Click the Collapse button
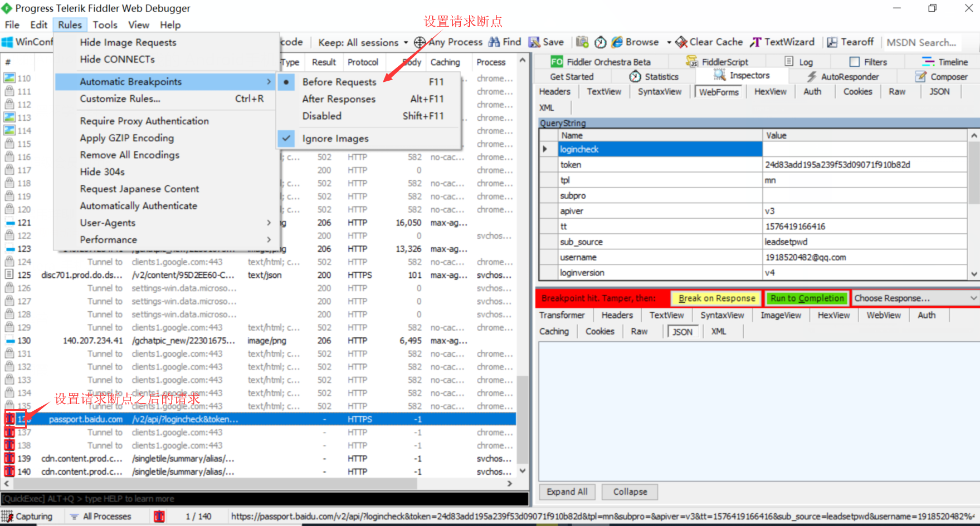The height and width of the screenshot is (526, 980). pos(630,492)
